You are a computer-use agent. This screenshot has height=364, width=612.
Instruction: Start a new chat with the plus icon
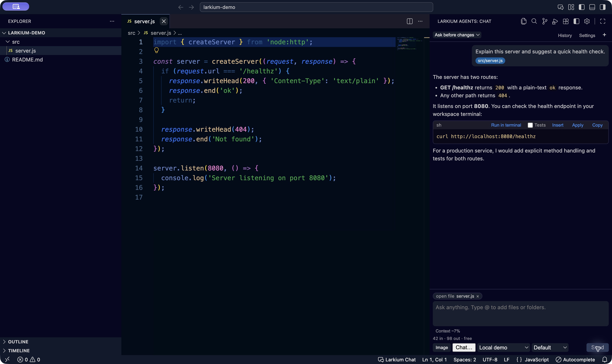pyautogui.click(x=604, y=35)
